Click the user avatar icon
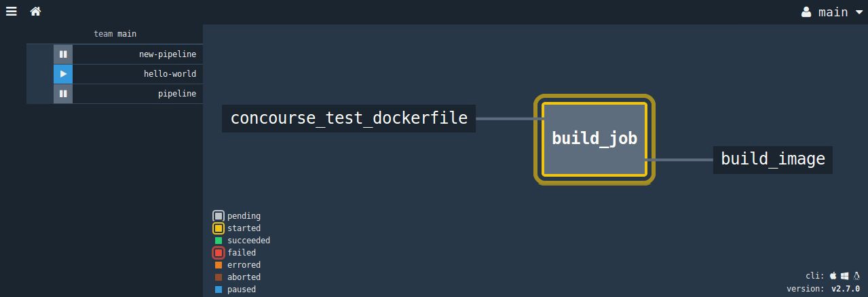The image size is (868, 297). pyautogui.click(x=806, y=12)
